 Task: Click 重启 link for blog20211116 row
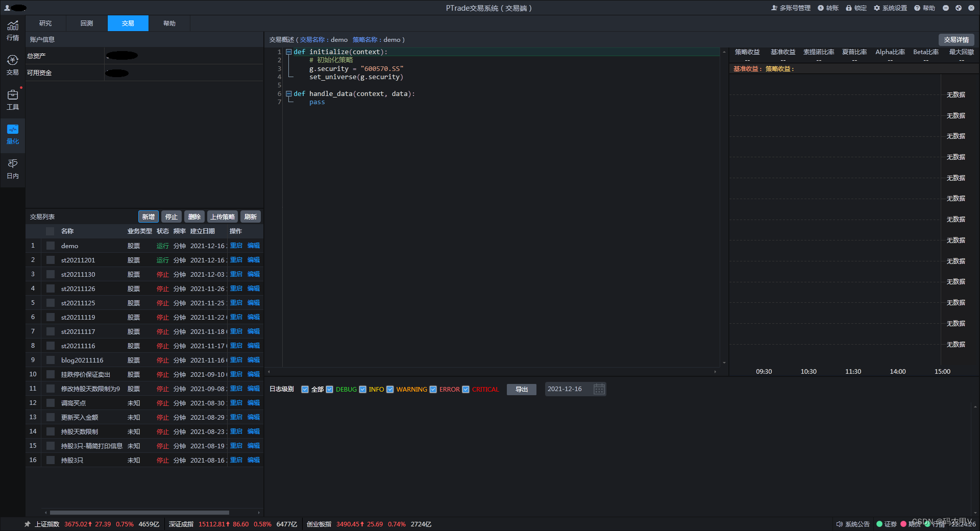(x=236, y=360)
